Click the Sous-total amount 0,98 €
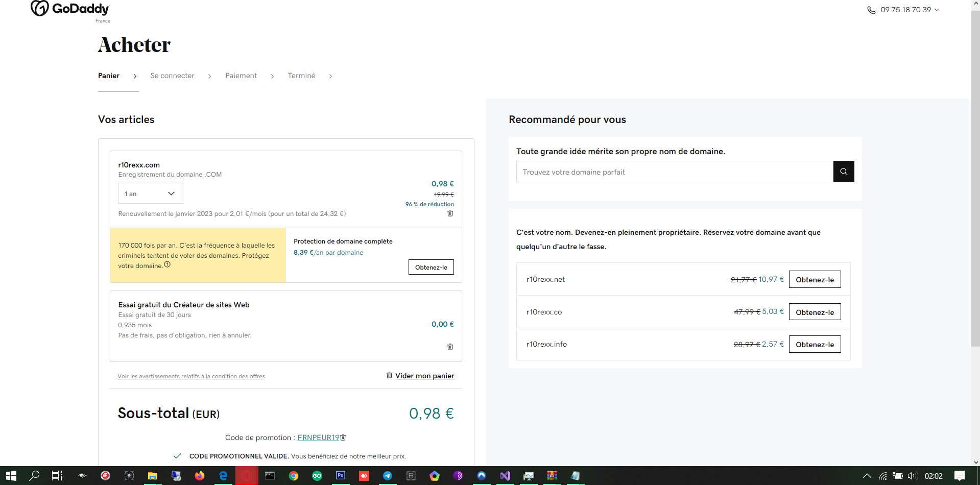 (432, 414)
